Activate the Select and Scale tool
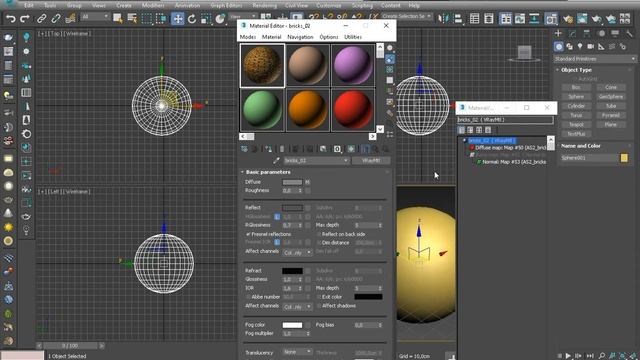 click(x=206, y=18)
